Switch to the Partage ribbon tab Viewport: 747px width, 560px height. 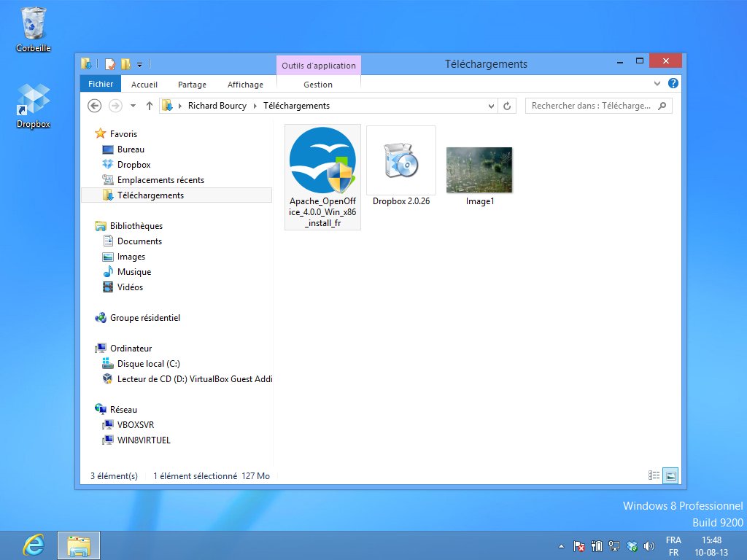192,85
